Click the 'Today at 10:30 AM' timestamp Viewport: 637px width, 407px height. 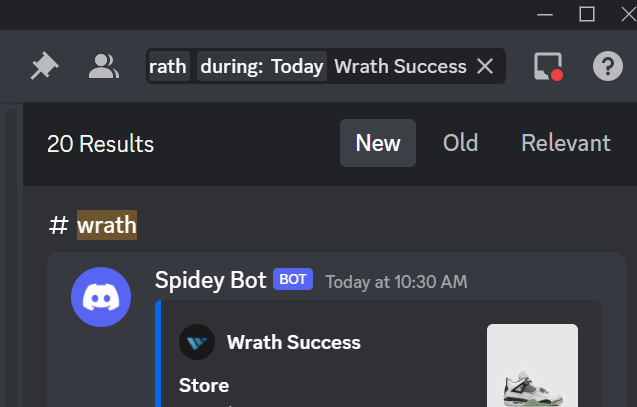pos(396,282)
